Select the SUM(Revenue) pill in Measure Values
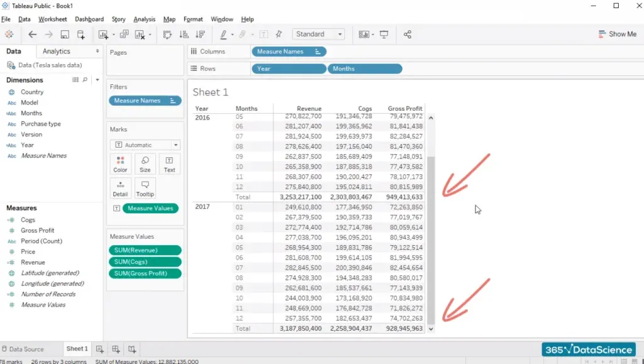Screen dimensions: 644x364 tap(145, 250)
